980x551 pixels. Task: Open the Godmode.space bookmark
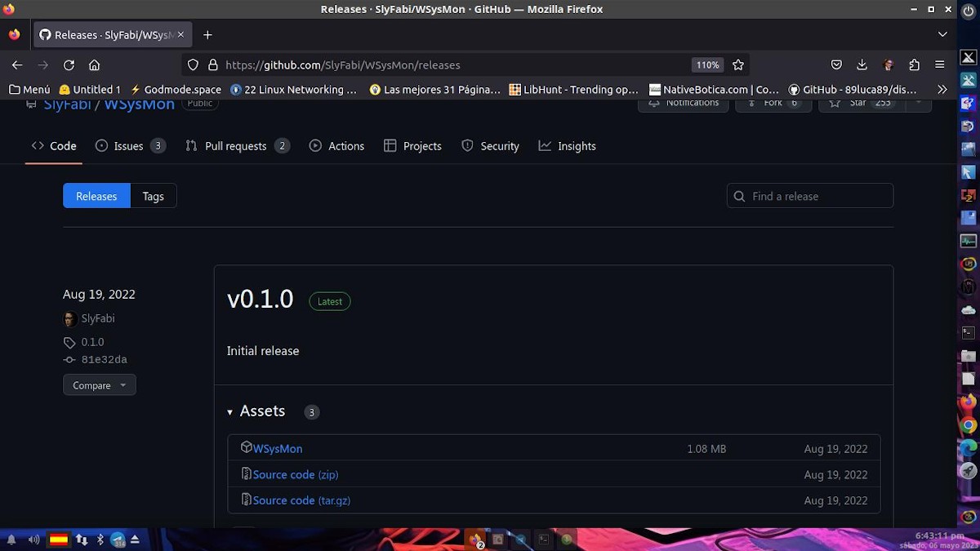[x=176, y=90]
